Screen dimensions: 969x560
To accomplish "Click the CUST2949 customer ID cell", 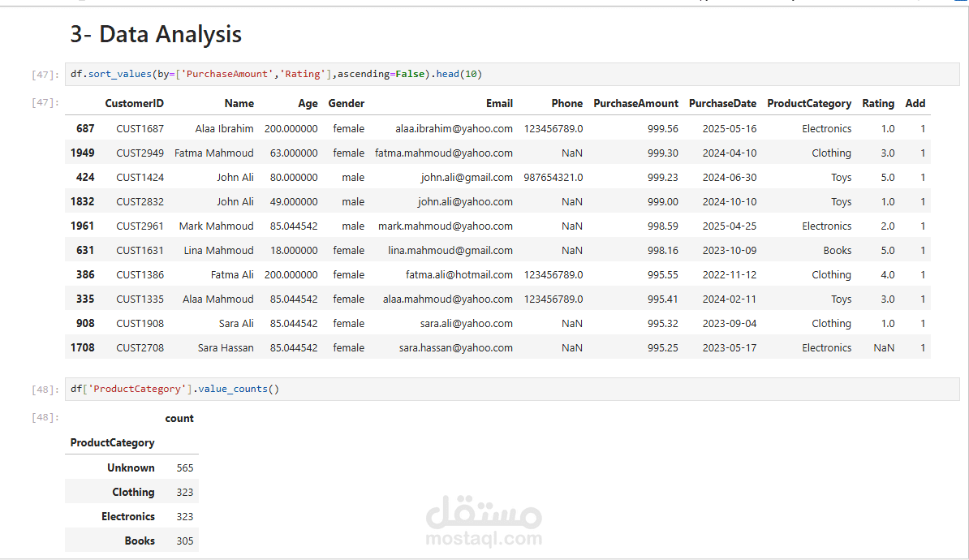I will tap(140, 153).
